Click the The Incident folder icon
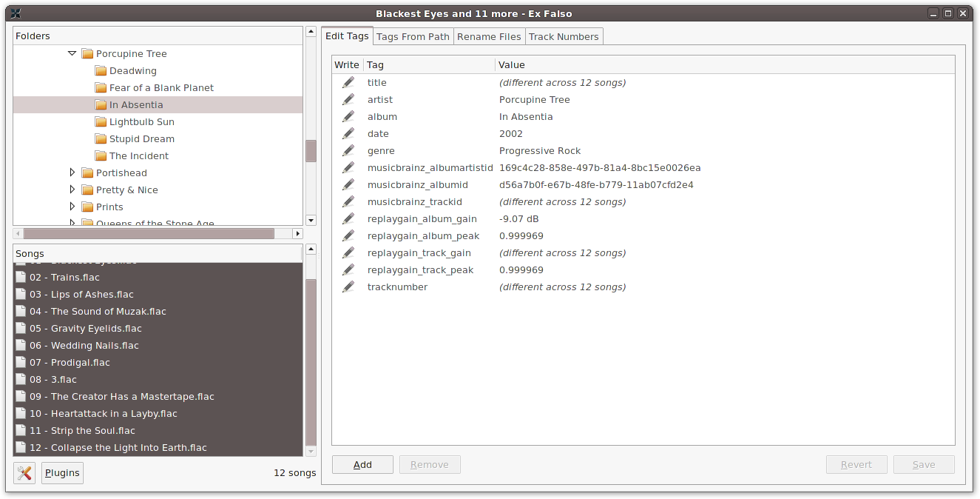 point(101,155)
